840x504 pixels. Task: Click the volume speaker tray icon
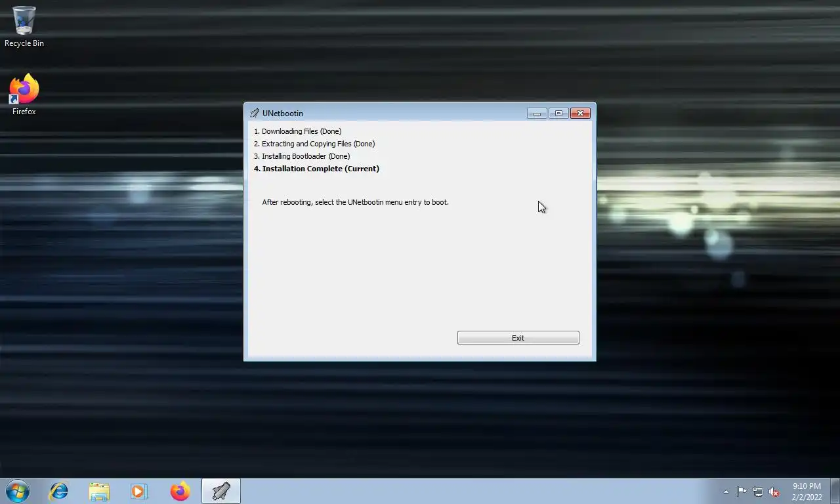pos(774,492)
